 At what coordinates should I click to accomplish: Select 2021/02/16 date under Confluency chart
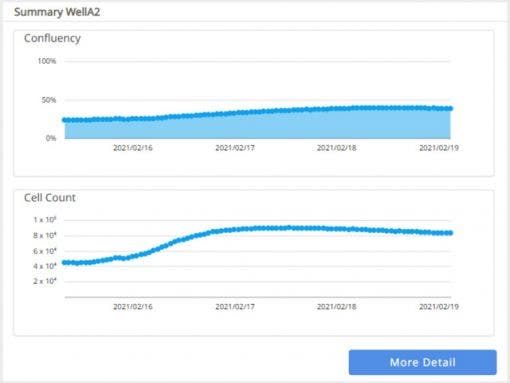point(133,148)
